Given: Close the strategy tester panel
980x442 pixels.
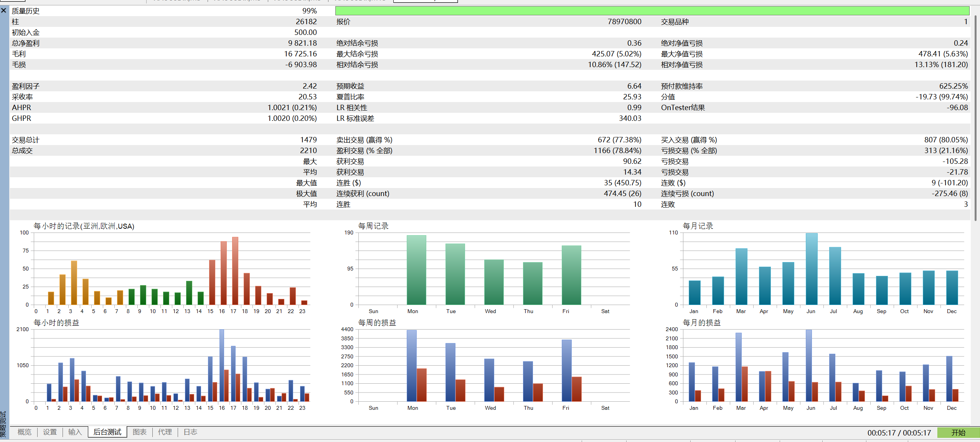Looking at the screenshot, I should pos(3,10).
